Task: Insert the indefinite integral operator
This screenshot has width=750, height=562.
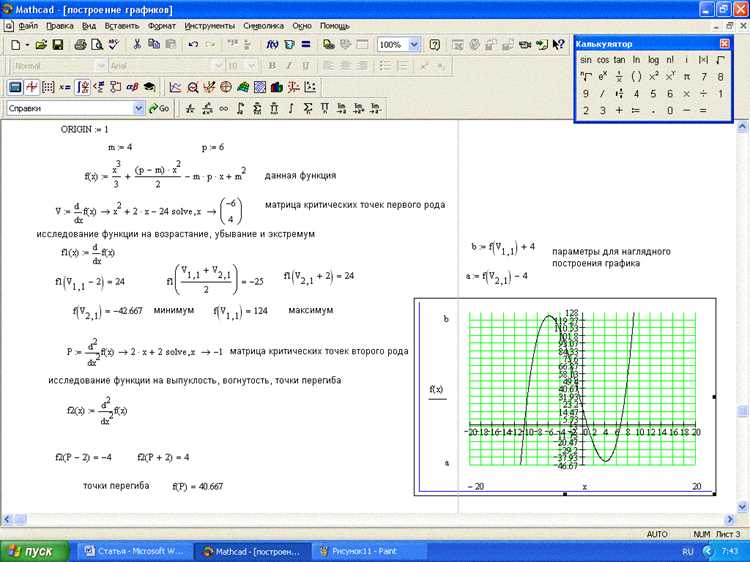Action: click(291, 109)
